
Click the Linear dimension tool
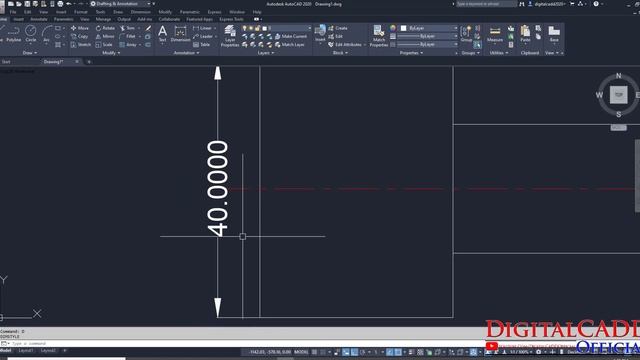(203, 28)
